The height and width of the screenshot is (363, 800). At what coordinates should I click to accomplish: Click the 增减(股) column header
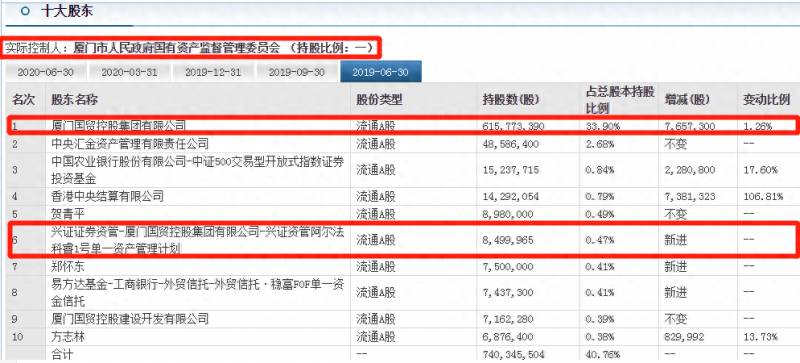point(687,100)
